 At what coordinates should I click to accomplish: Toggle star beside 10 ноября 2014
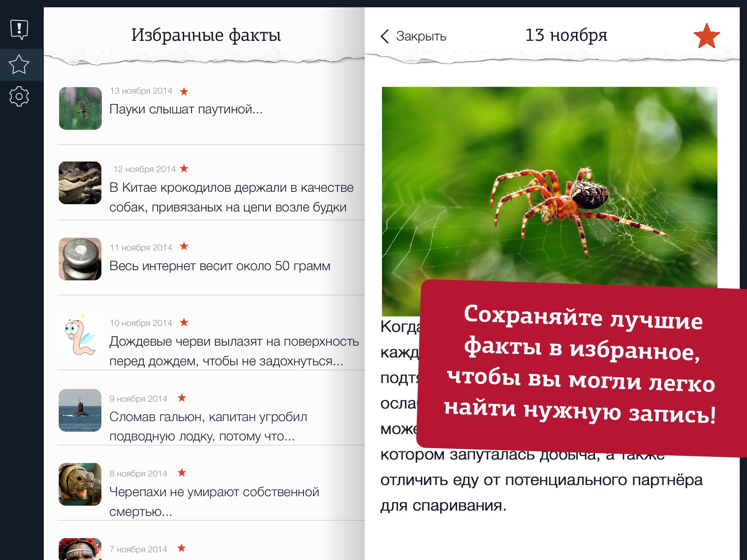point(184,322)
